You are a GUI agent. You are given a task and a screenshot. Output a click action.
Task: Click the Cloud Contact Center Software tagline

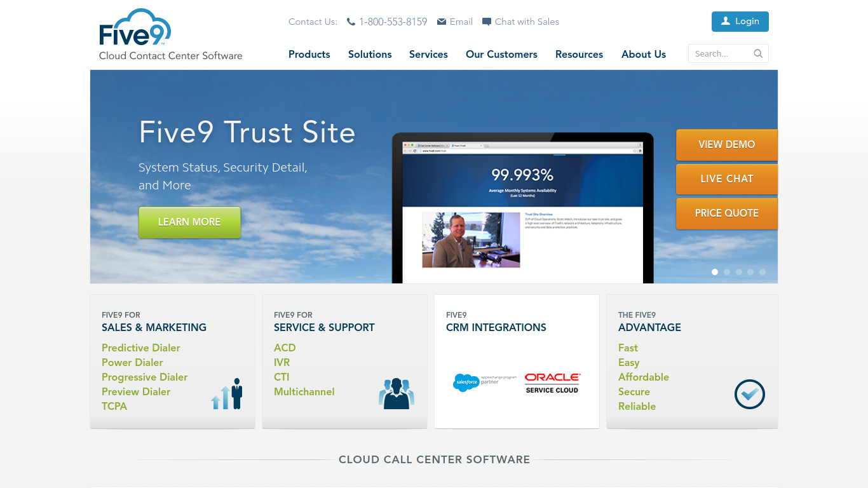[171, 56]
